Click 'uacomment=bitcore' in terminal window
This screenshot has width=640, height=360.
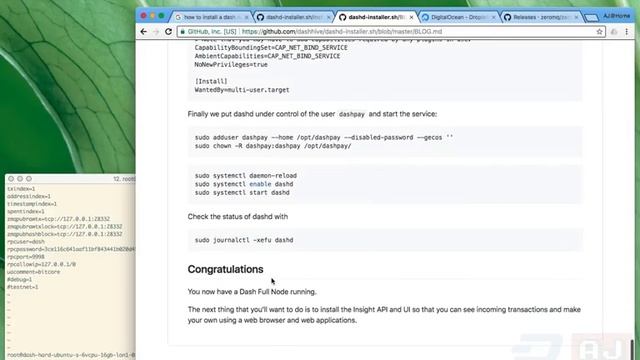click(x=33, y=272)
